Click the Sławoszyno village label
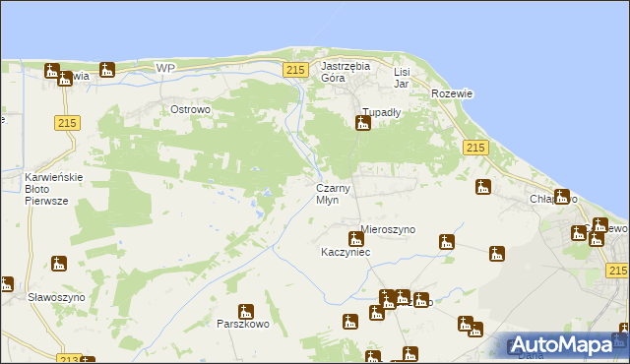This screenshot has width=630, height=364. click(56, 297)
